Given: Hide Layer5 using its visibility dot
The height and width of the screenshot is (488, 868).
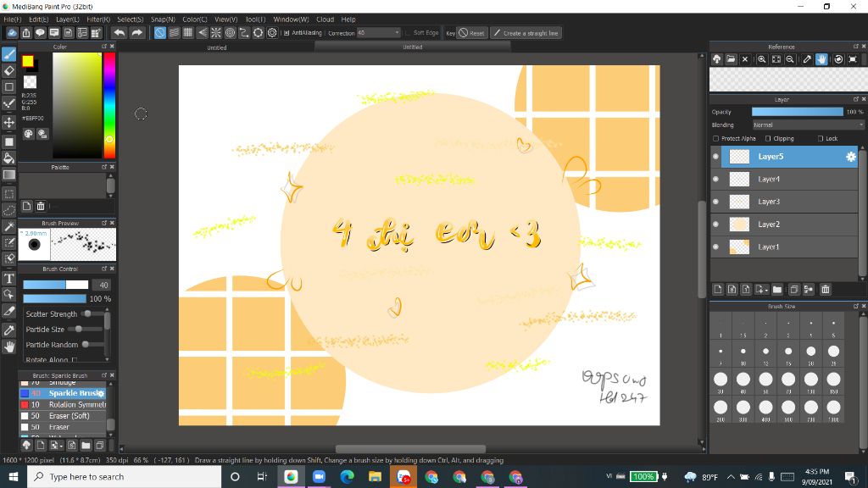Looking at the screenshot, I should coord(715,157).
